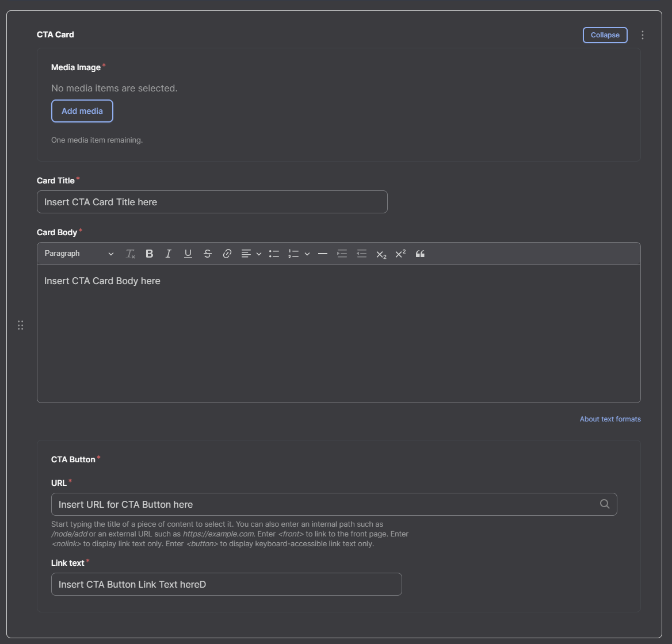Viewport: 672px width, 644px height.
Task: Insert a block quote
Action: tap(420, 254)
